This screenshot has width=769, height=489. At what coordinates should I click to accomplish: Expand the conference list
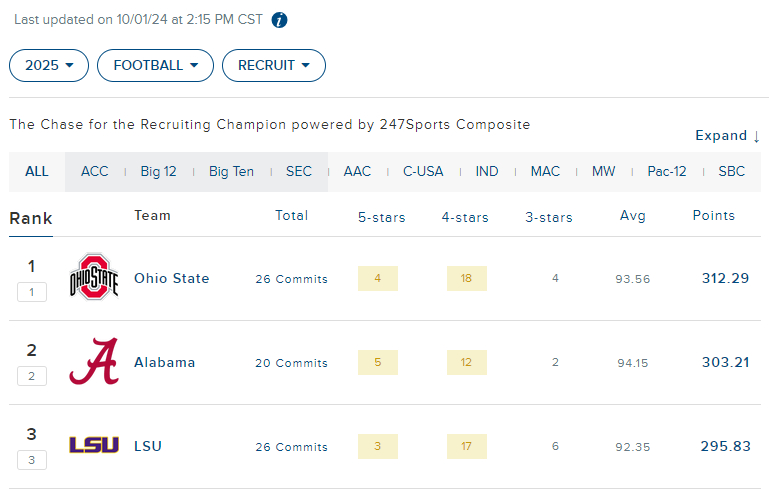point(728,135)
